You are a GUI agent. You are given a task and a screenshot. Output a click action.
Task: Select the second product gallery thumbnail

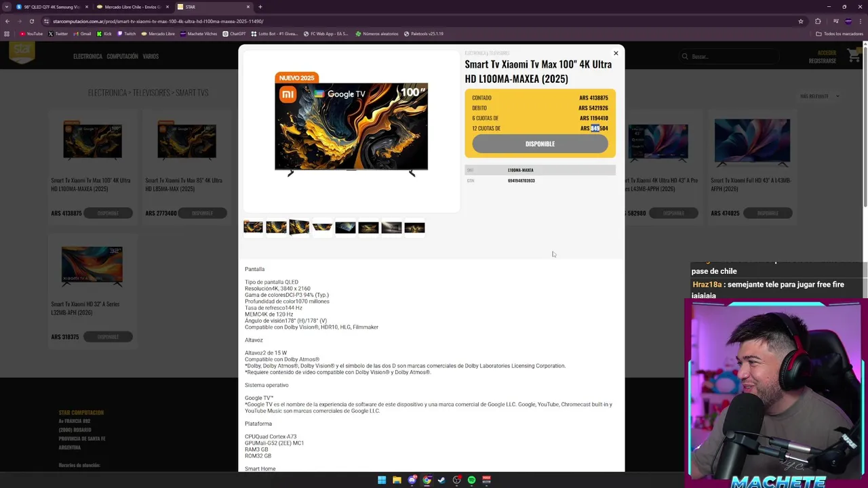coord(276,228)
